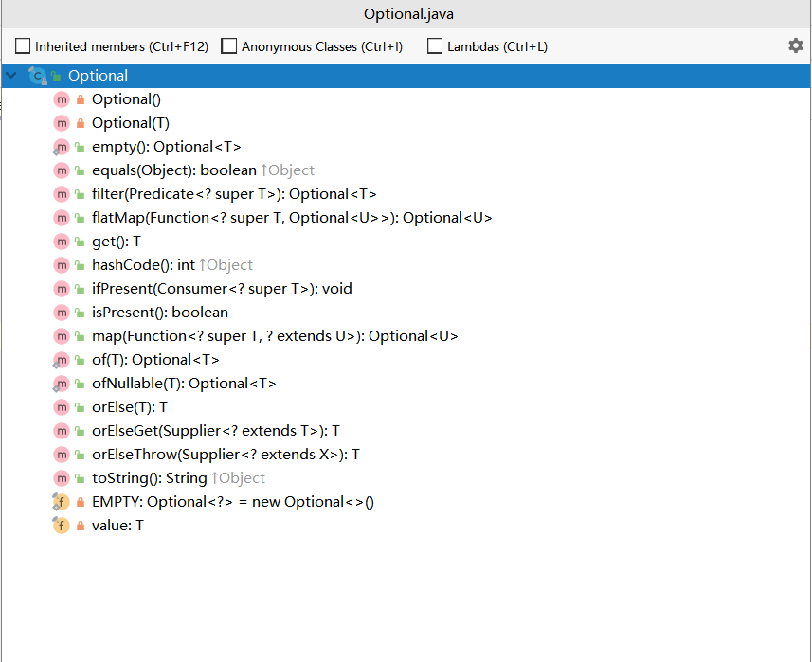
Task: Select Optional() constructor entry
Action: [126, 99]
